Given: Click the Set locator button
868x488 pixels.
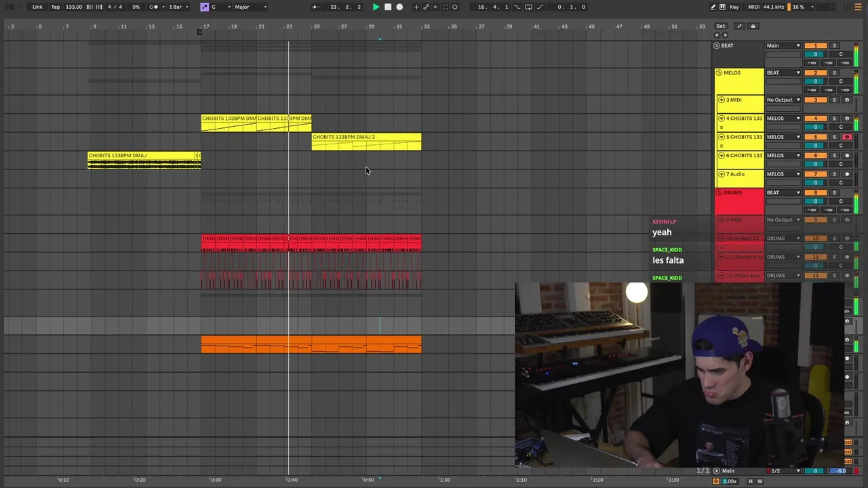Looking at the screenshot, I should pyautogui.click(x=721, y=26).
